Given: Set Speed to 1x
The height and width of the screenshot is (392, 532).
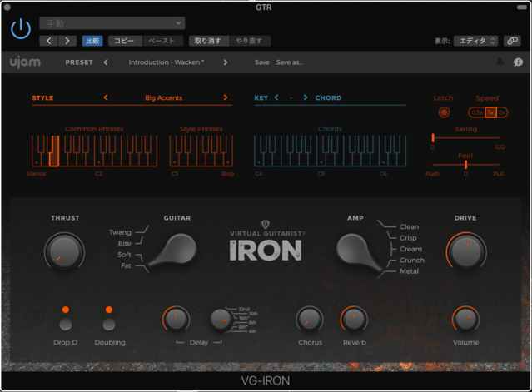Looking at the screenshot, I should tap(490, 112).
